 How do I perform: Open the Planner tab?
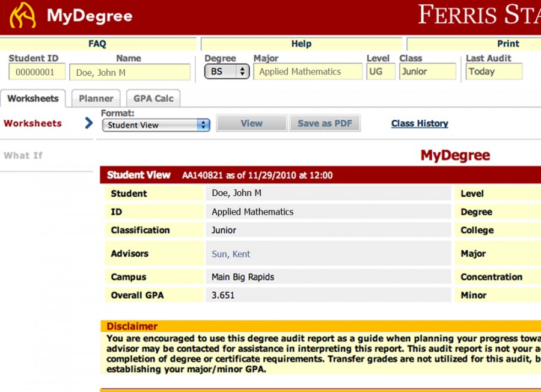pos(96,99)
